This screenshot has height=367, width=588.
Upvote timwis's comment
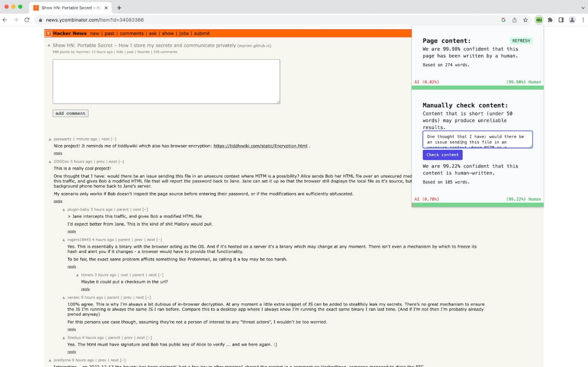click(78, 275)
